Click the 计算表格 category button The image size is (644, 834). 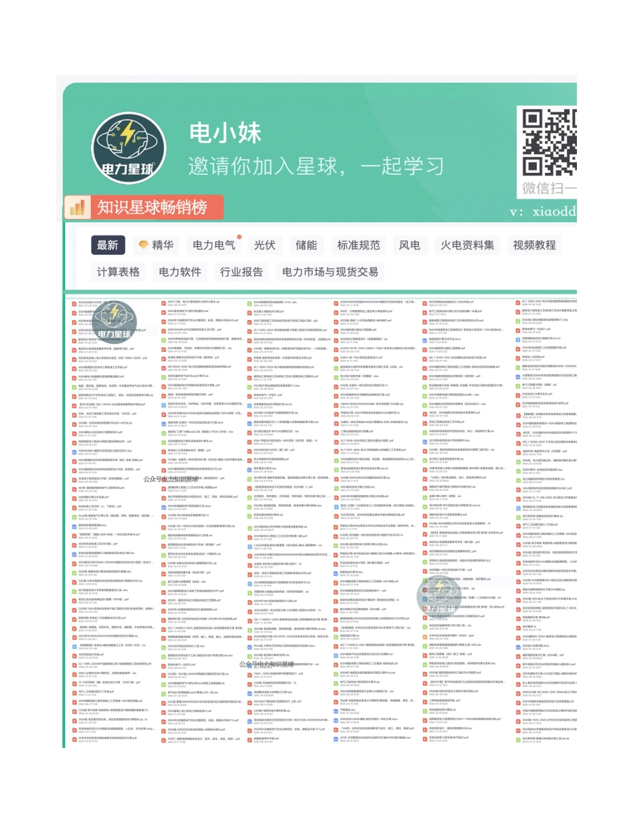click(118, 272)
